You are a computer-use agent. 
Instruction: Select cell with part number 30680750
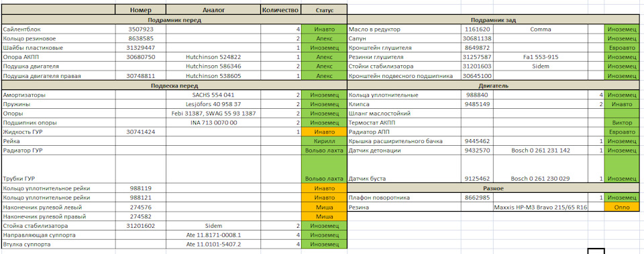pyautogui.click(x=141, y=57)
